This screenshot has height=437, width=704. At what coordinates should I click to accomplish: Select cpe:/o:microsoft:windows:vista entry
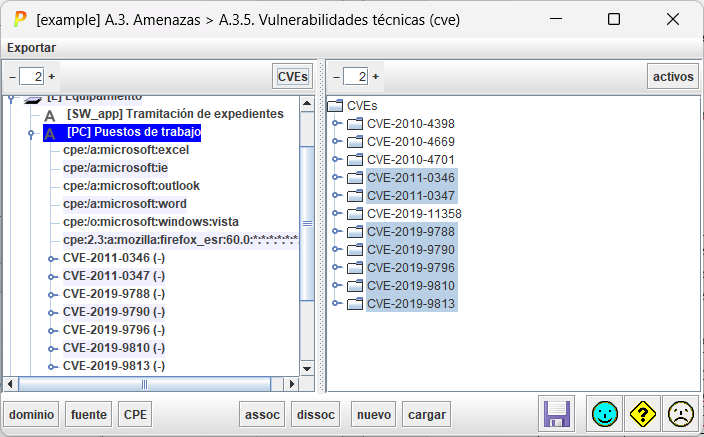click(x=150, y=222)
